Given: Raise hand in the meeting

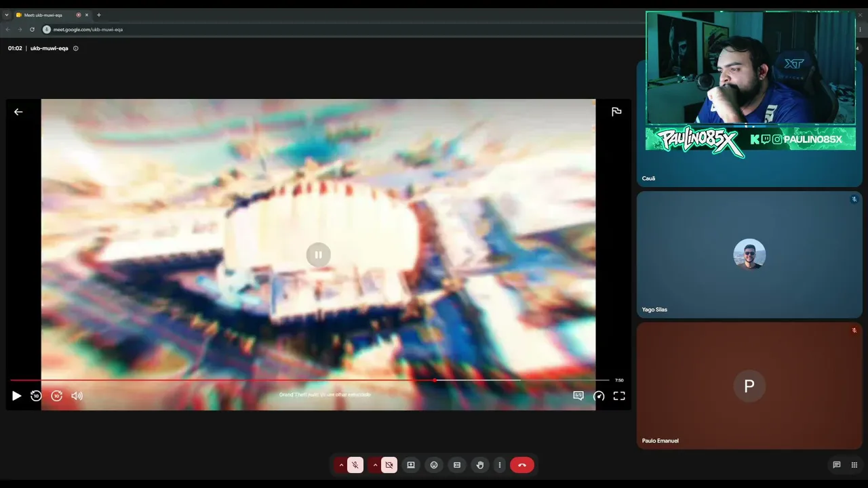Looking at the screenshot, I should point(480,465).
